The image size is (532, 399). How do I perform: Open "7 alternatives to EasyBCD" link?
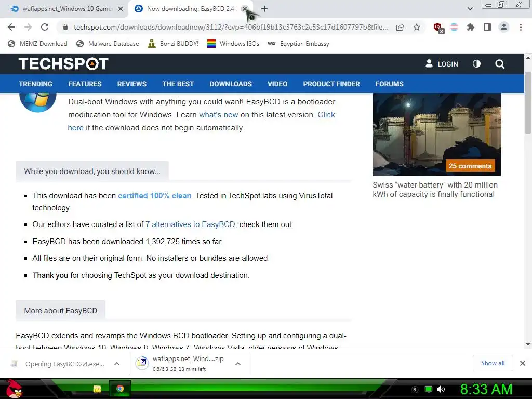click(190, 224)
